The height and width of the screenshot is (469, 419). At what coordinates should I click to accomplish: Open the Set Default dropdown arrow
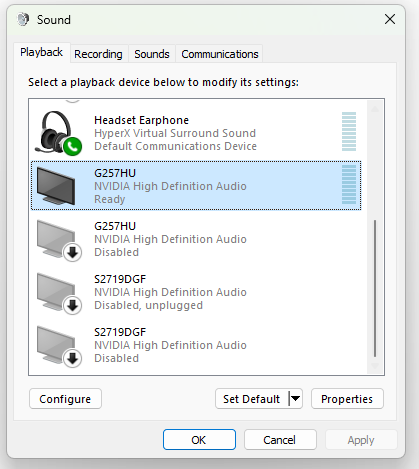295,399
